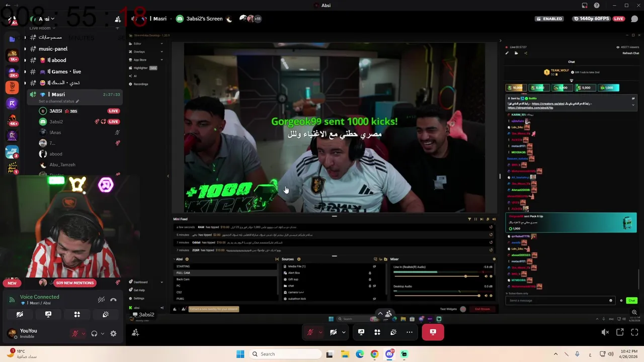Screen dimensions: 644x362
Task: Turn on camera in Discord voice panel
Action: [20, 314]
